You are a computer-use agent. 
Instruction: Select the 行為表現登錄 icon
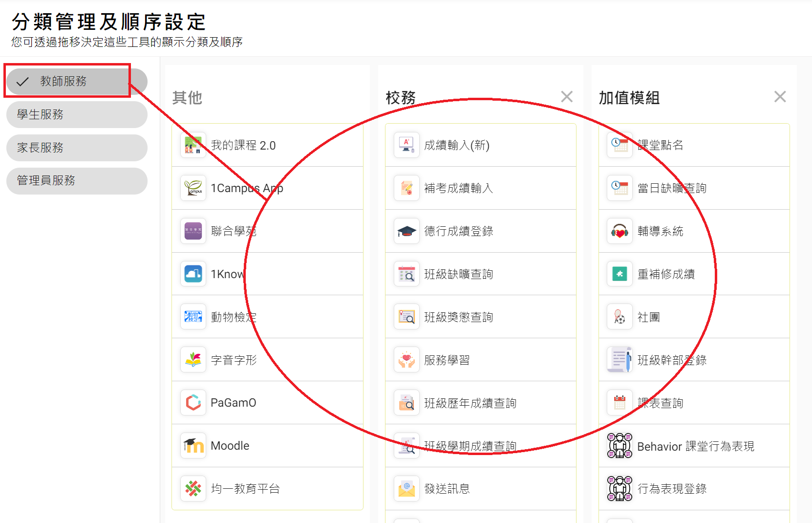point(620,489)
